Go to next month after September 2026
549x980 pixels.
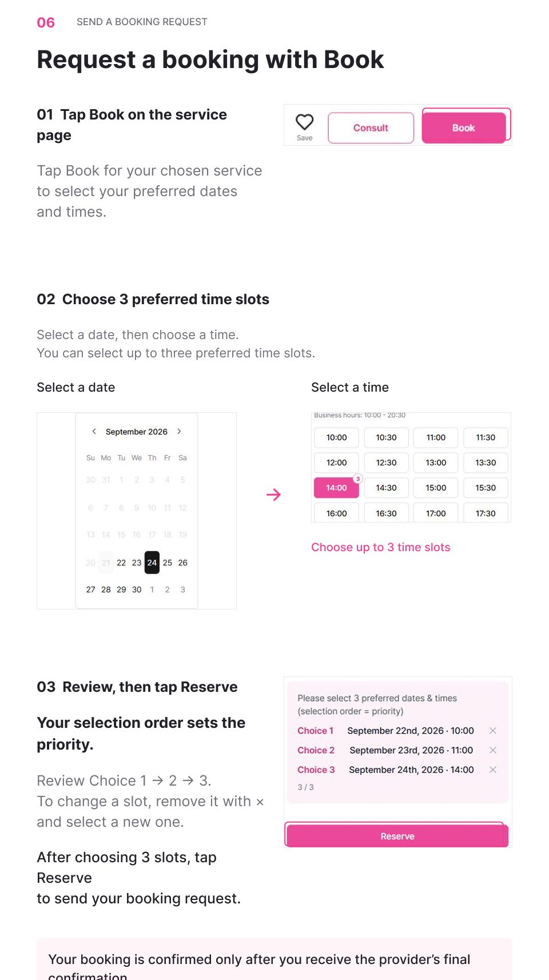coord(179,432)
